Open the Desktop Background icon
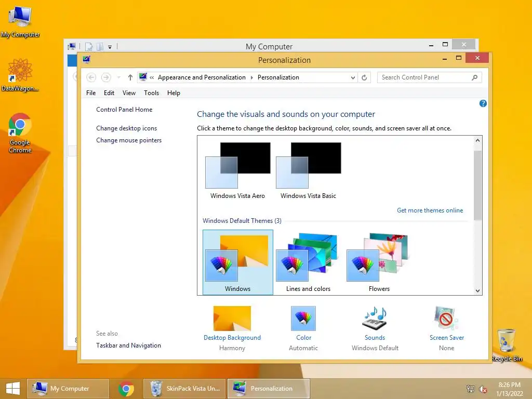The width and height of the screenshot is (532, 399). pos(232,318)
